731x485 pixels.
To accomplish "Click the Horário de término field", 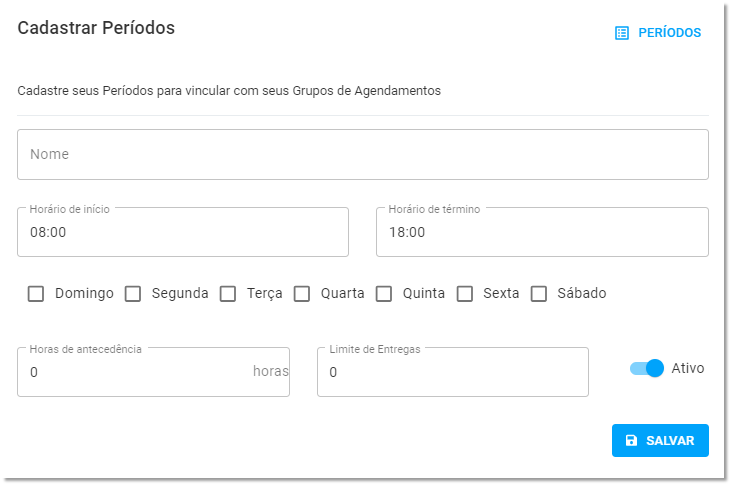I will (x=542, y=232).
